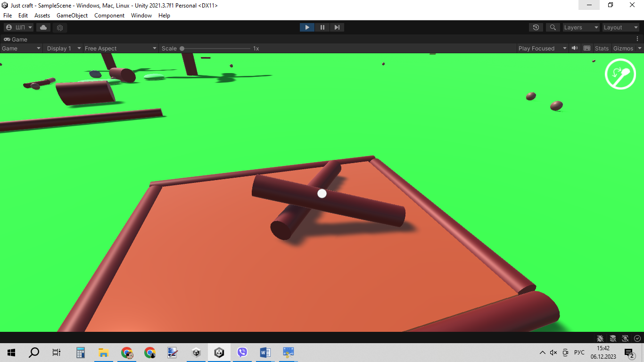Screen dimensions: 644x362
Task: Open the Gizmos dropdown arrow
Action: [x=640, y=48]
